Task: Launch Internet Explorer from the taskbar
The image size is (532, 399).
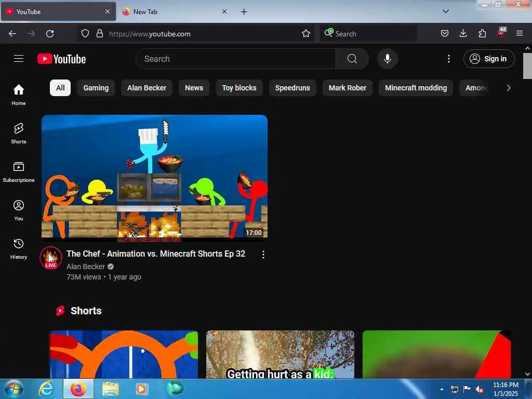Action: point(46,389)
